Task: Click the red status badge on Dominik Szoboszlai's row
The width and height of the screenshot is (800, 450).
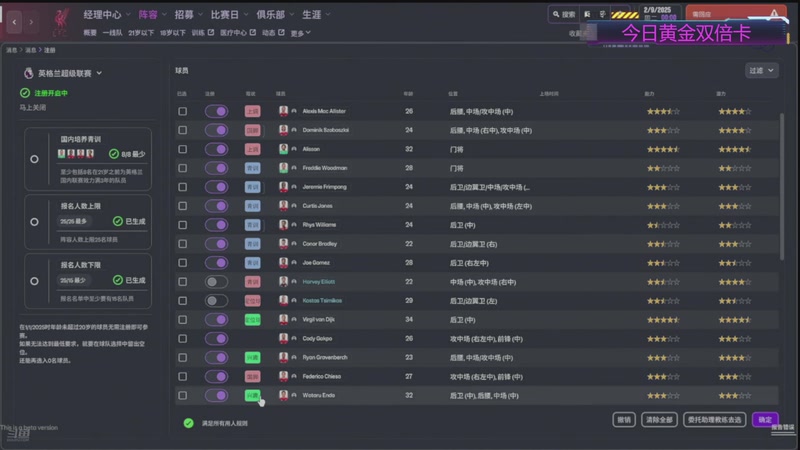Action: (253, 130)
